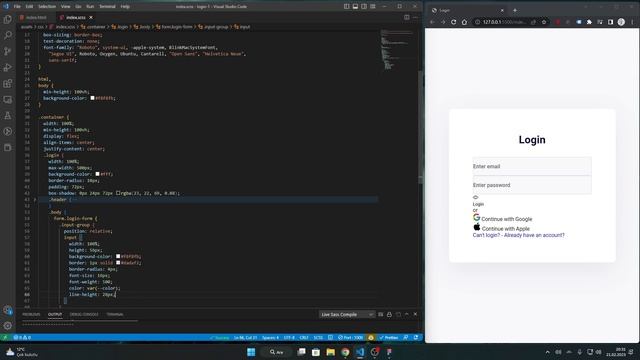Click the Can't login? link
Screen dimensions: 640x360
[486, 235]
